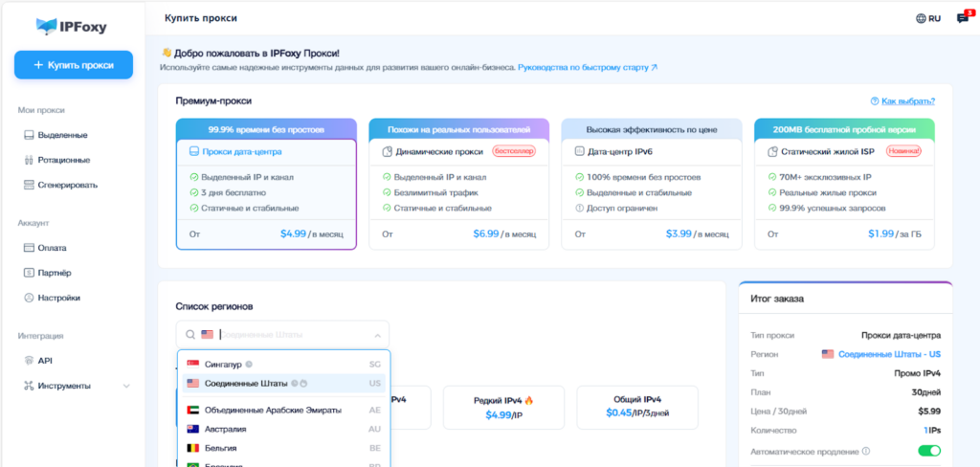Open Выделенные proxies menu item
The height and width of the screenshot is (467, 980).
61,135
